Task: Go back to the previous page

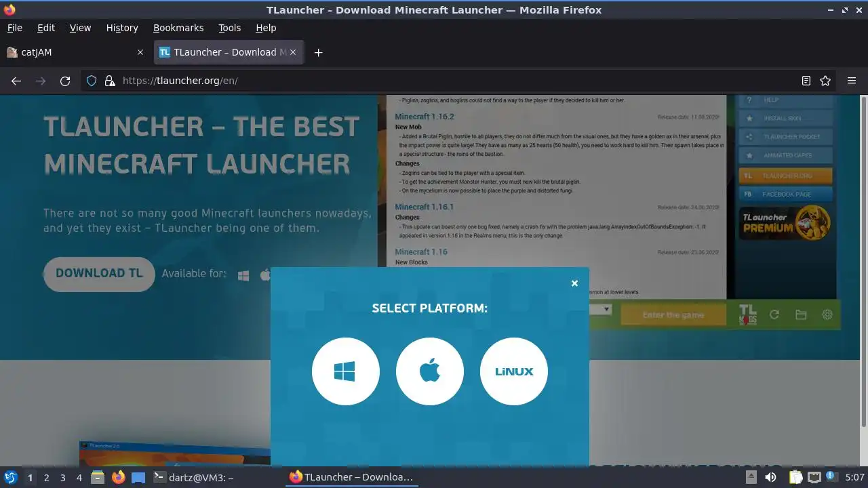Action: coord(16,81)
